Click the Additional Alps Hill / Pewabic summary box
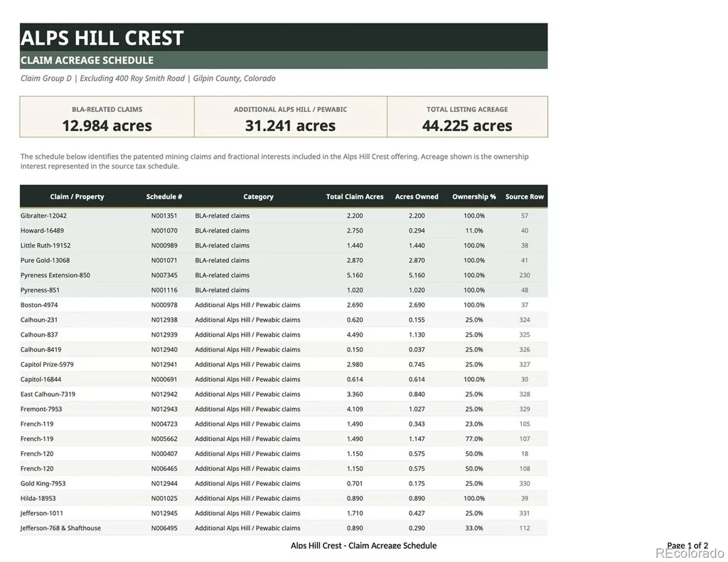 click(x=290, y=117)
